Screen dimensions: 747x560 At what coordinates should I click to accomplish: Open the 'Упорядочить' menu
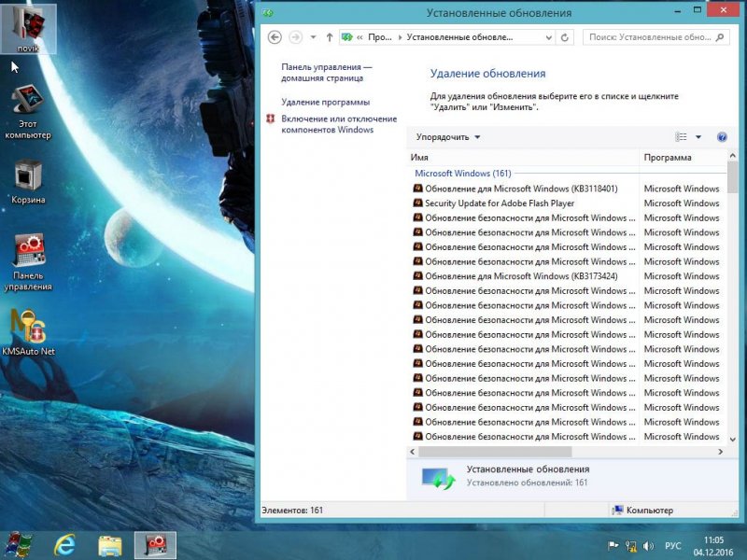tap(448, 137)
